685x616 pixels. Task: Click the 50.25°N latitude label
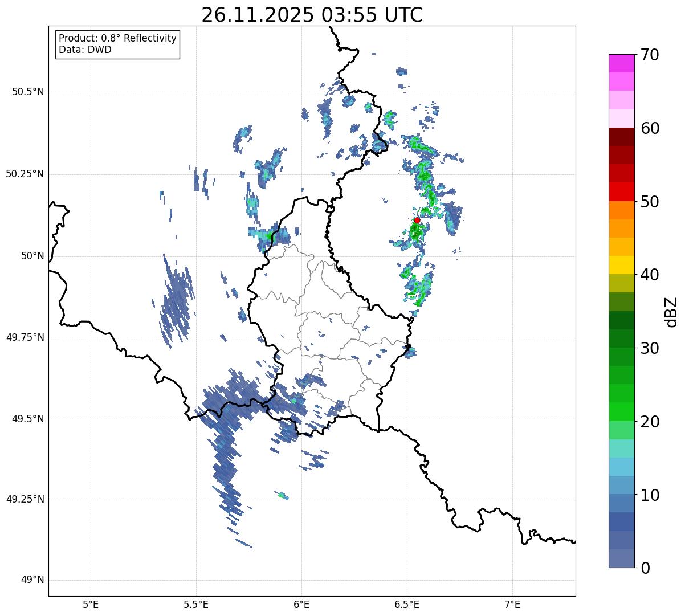(x=25, y=174)
